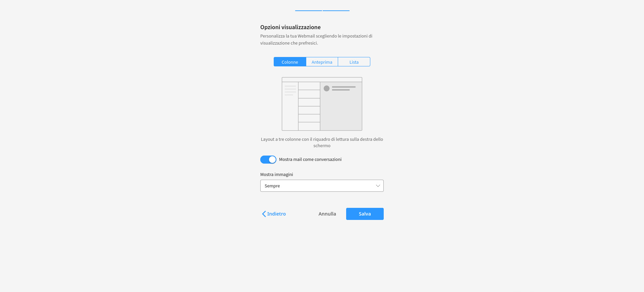Click the gray reading pane in the preview
Image resolution: width=644 pixels, height=292 pixels.
(341, 106)
